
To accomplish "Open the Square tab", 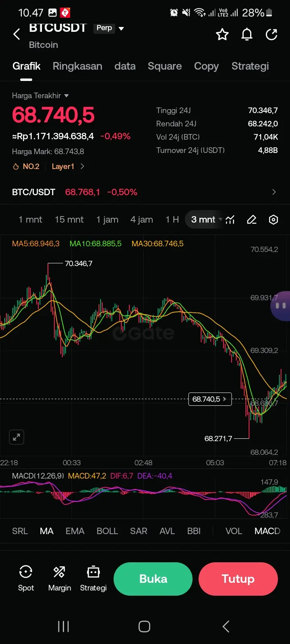I will coord(165,66).
